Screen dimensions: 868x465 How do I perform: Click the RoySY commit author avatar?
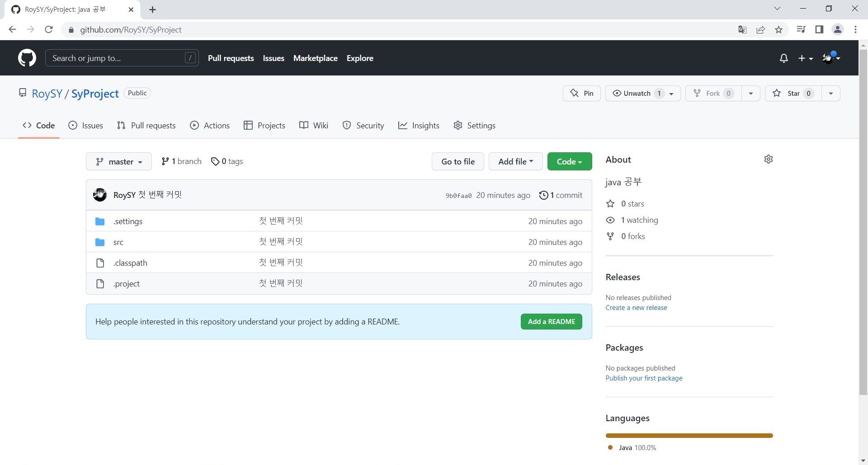(100, 195)
